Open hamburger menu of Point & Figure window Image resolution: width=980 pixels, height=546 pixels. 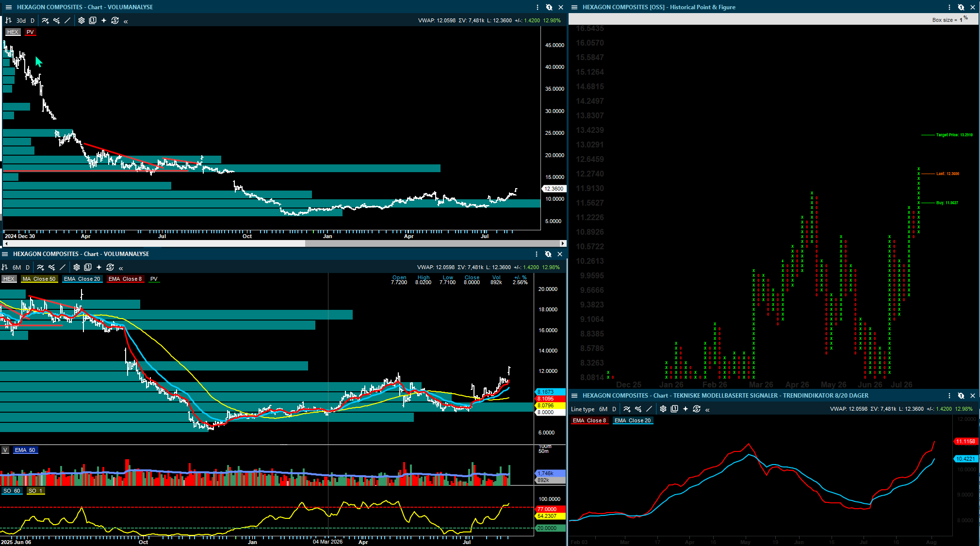[574, 7]
